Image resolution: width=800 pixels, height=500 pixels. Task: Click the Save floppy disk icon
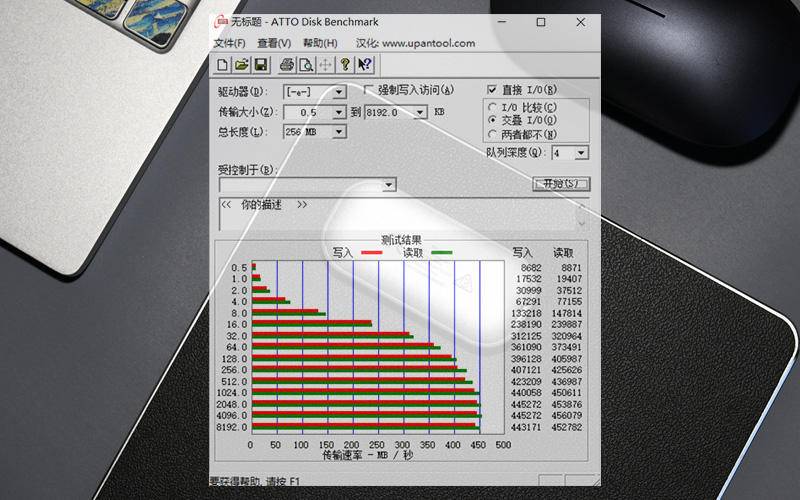(261, 65)
